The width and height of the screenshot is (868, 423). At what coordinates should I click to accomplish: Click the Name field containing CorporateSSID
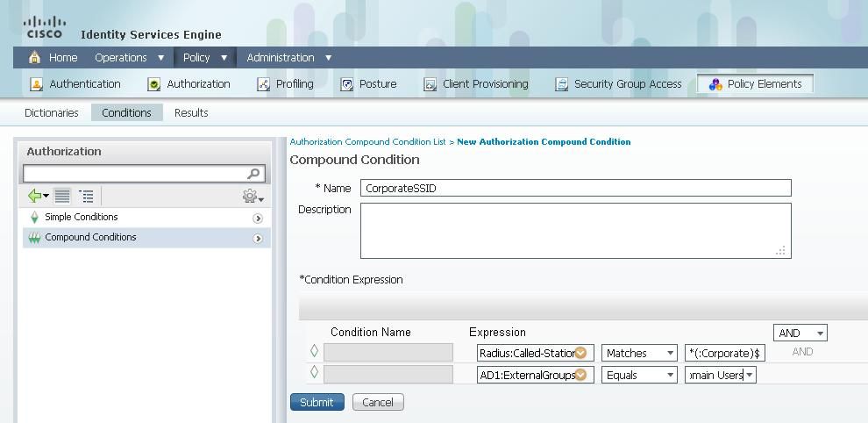576,188
